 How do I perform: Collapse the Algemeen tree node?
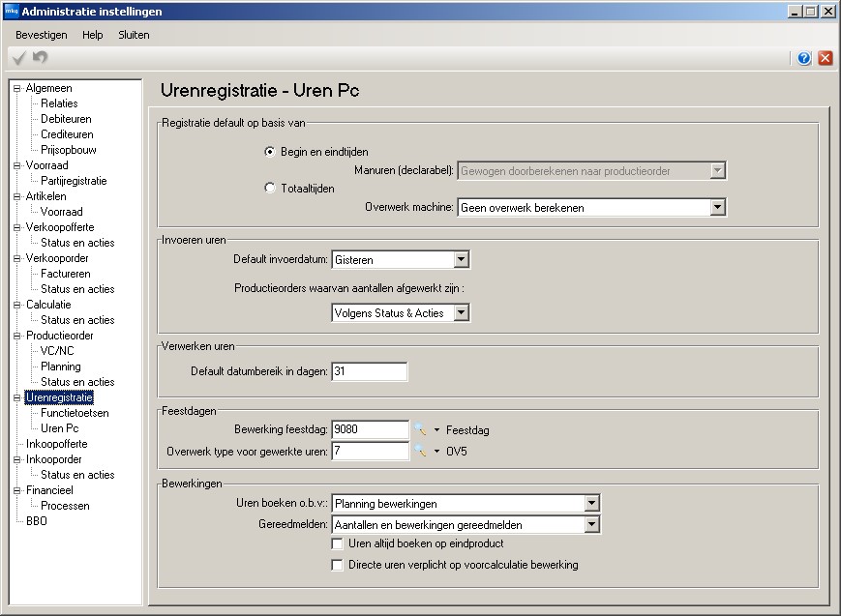pyautogui.click(x=17, y=88)
